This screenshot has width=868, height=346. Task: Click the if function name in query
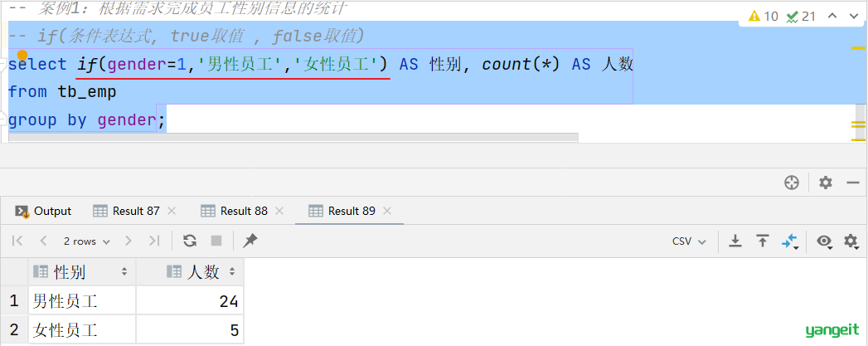(x=87, y=64)
